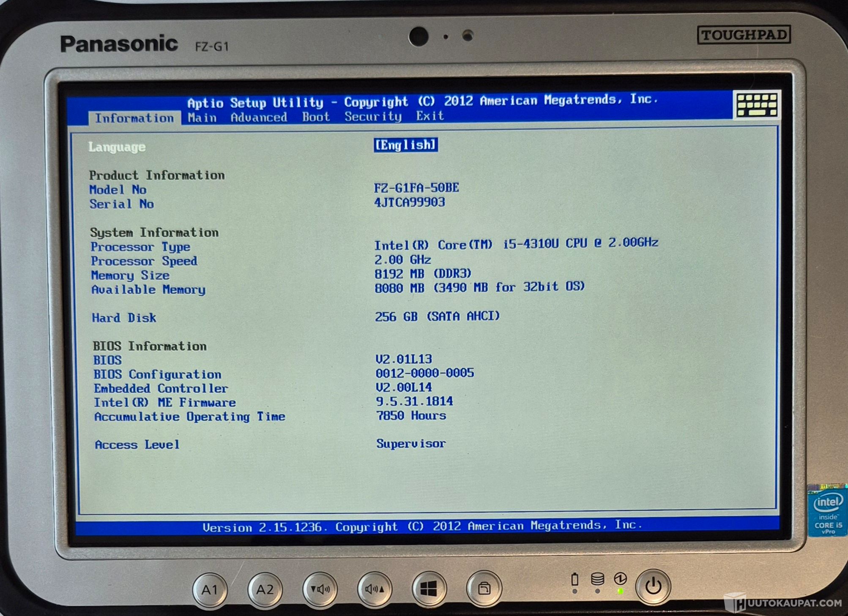Open the Security tab
848x616 pixels.
[x=373, y=116]
